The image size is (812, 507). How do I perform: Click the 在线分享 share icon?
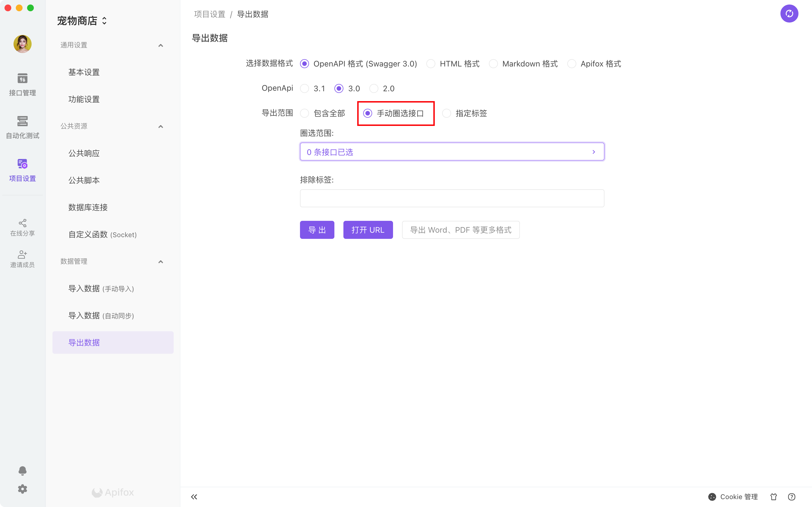tap(23, 223)
